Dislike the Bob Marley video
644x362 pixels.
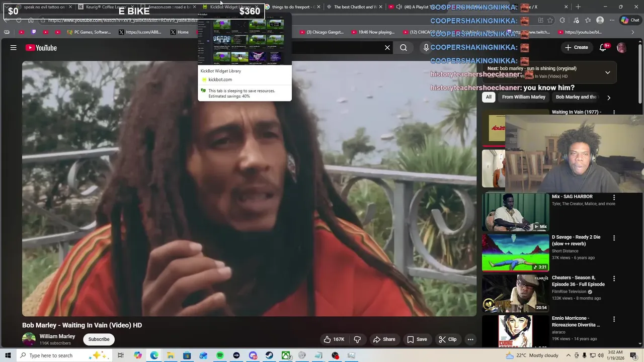(357, 339)
